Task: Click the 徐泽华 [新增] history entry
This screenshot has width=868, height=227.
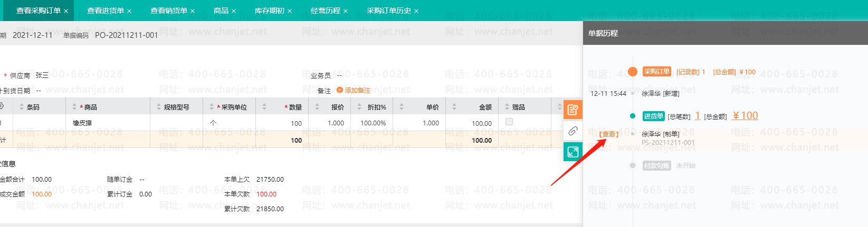Action: pyautogui.click(x=661, y=93)
